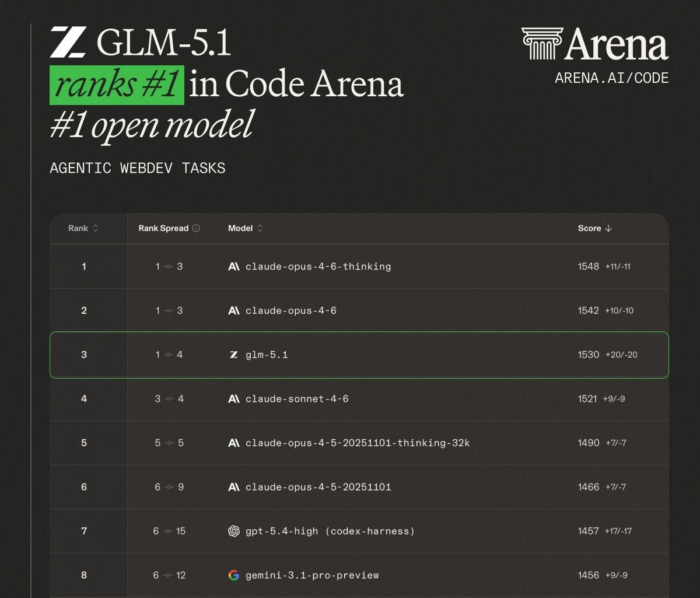Screen dimensions: 700x598
Task: Click the Arena column logo in the header
Action: point(541,43)
